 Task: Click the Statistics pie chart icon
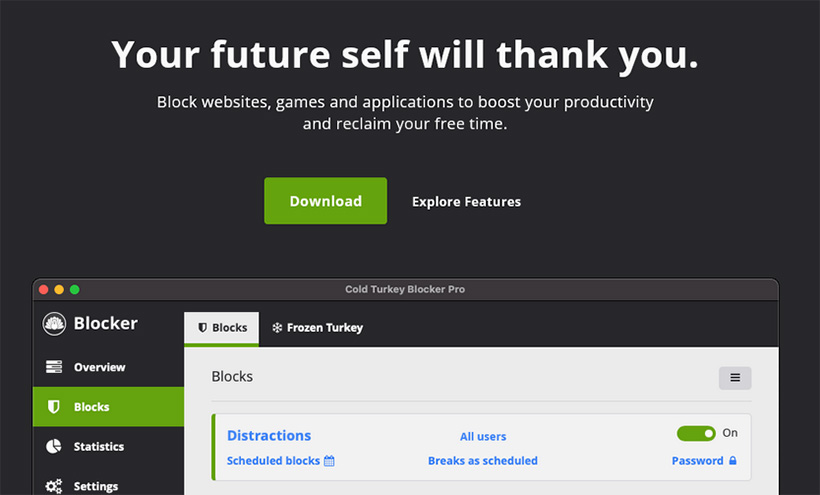coord(53,446)
